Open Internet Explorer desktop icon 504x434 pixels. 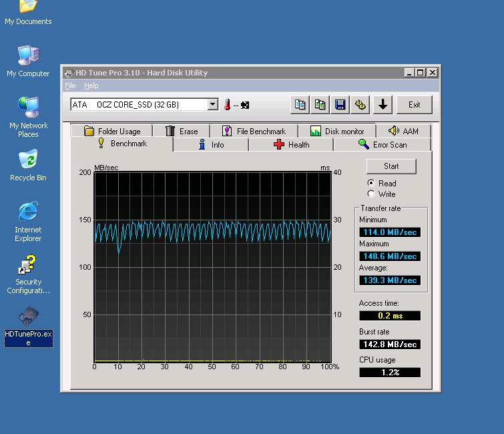point(28,214)
